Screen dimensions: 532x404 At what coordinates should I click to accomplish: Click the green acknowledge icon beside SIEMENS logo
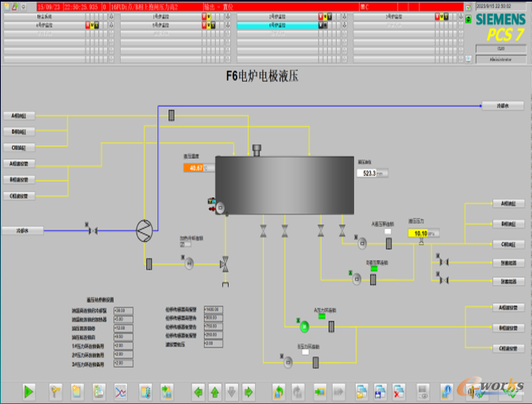468,19
